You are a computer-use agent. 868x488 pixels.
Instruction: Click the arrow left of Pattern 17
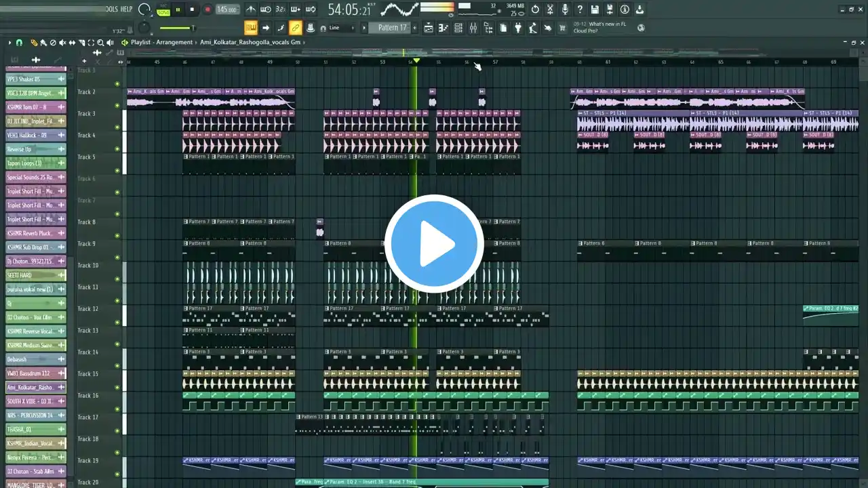[x=364, y=28]
